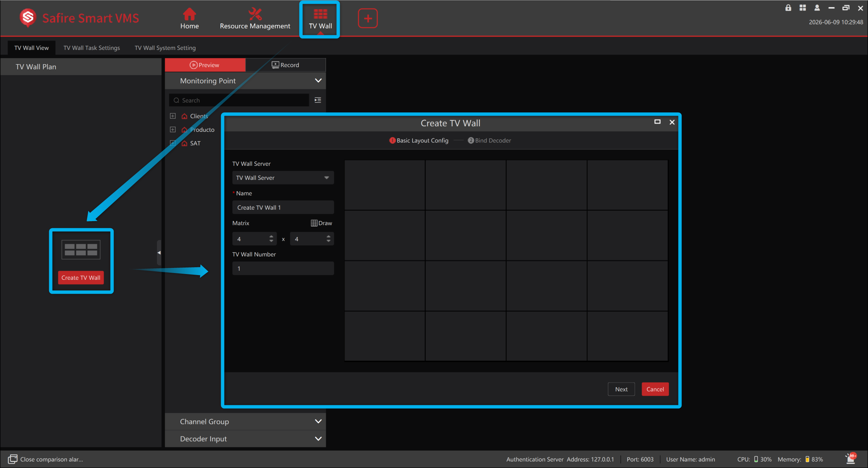Cancel the Create TV Wall dialog

coord(655,389)
